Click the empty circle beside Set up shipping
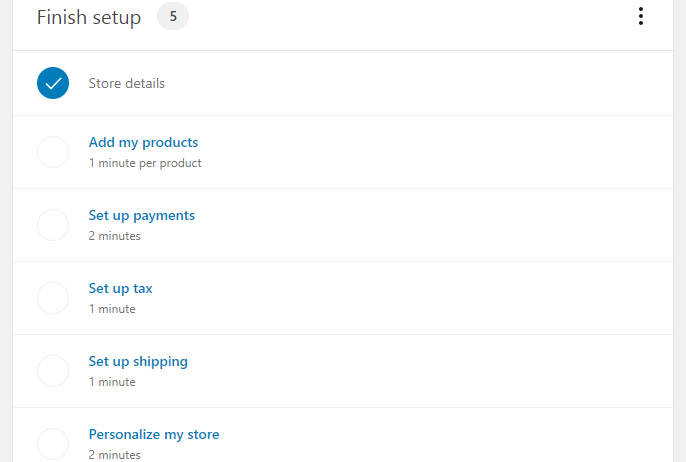This screenshot has width=686, height=462. pyautogui.click(x=53, y=371)
